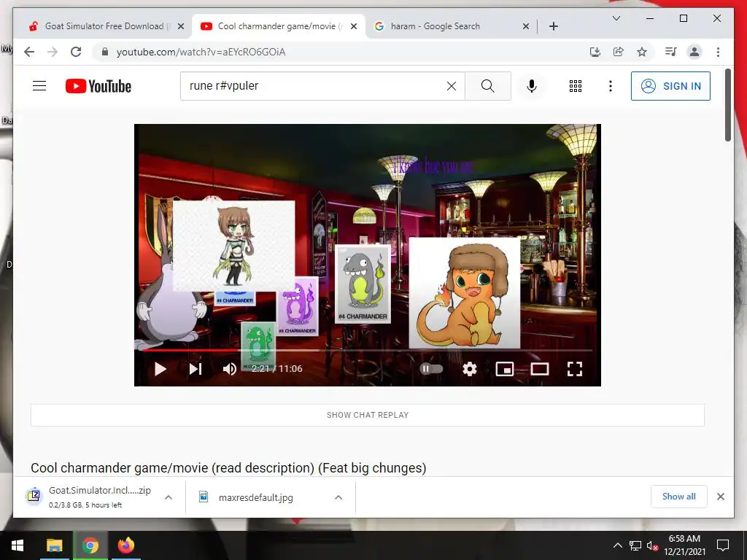The image size is (747, 560).
Task: Close the haram Google Search tab
Action: [x=525, y=26]
